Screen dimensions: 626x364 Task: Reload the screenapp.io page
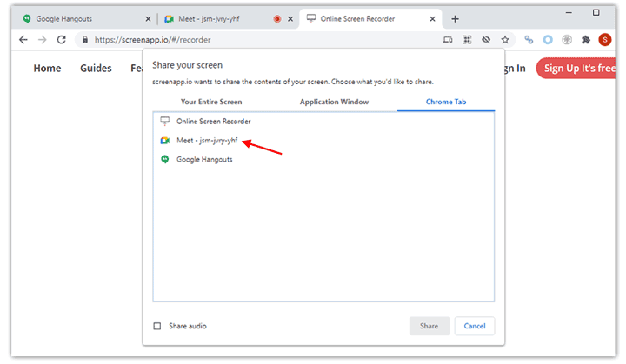pyautogui.click(x=61, y=40)
